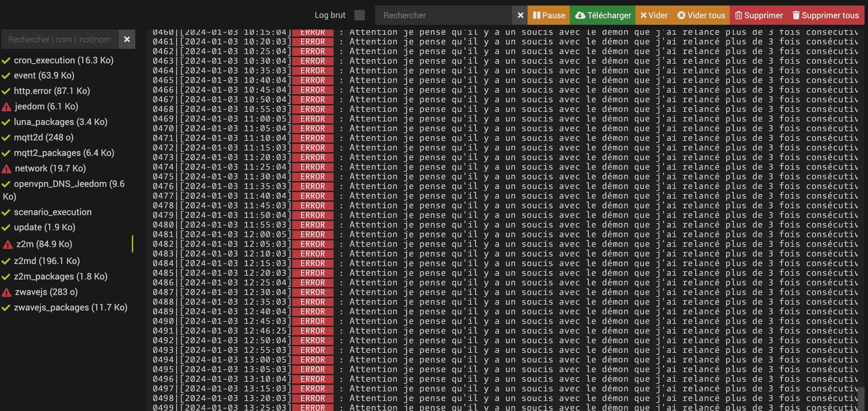Click the Log brut label

[x=330, y=15]
